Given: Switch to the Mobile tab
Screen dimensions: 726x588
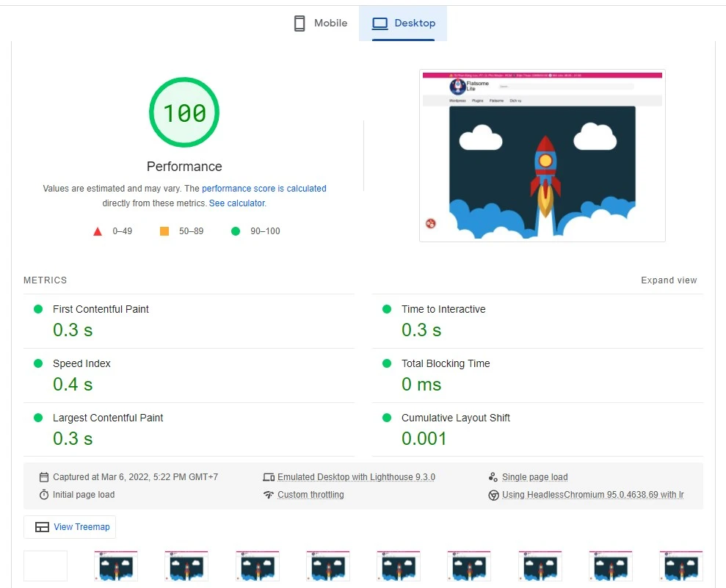Looking at the screenshot, I should (x=320, y=23).
